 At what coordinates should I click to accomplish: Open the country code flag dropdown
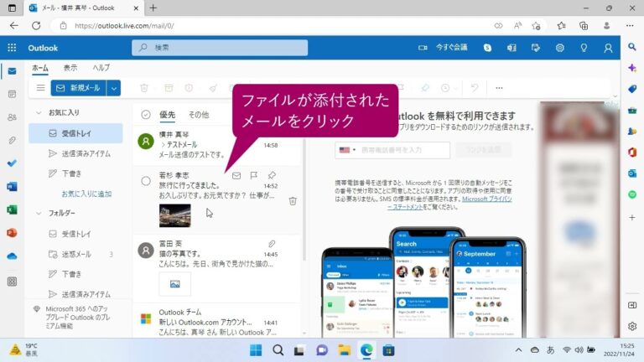347,150
